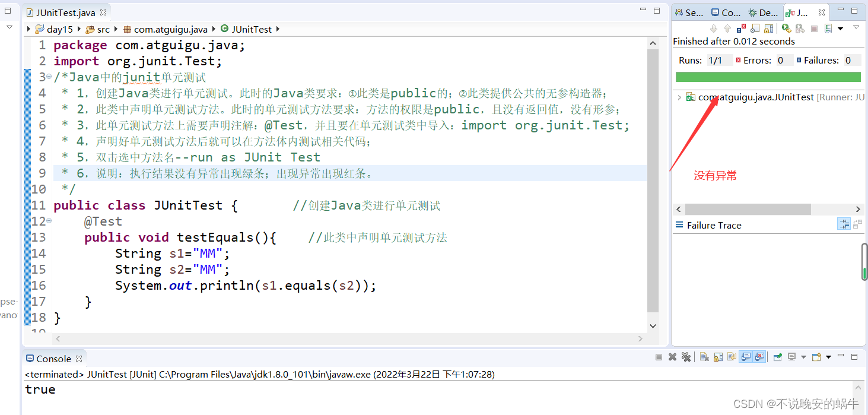Collapse testEquals method fold at line 12
The image size is (868, 415).
[49, 221]
